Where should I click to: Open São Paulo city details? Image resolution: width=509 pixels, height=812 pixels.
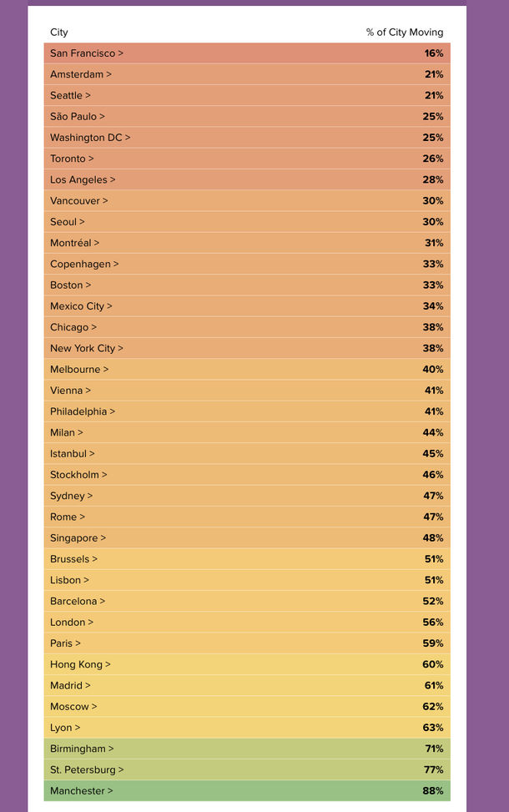[x=77, y=117]
